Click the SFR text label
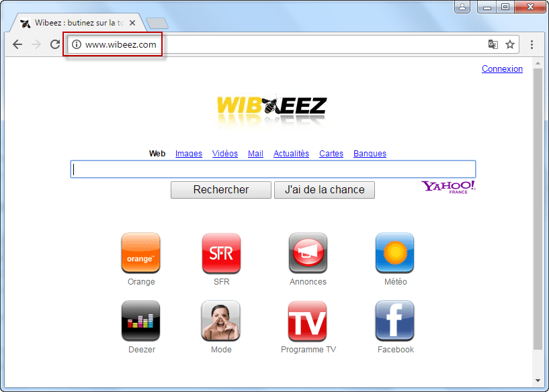 (221, 282)
